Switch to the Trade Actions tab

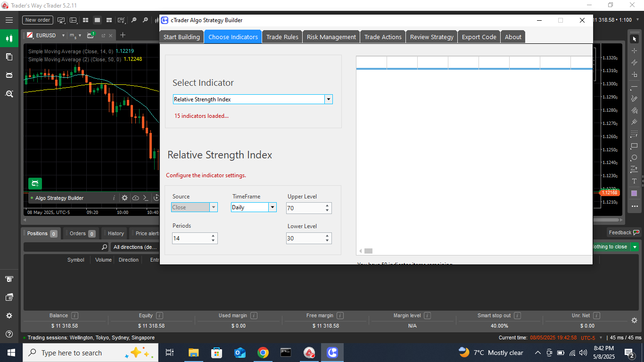click(383, 37)
